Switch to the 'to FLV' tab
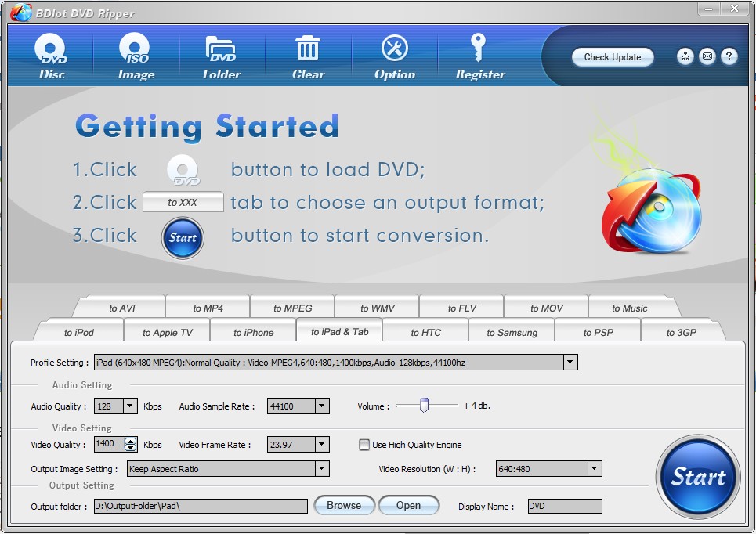This screenshot has height=534, width=756. click(x=462, y=308)
